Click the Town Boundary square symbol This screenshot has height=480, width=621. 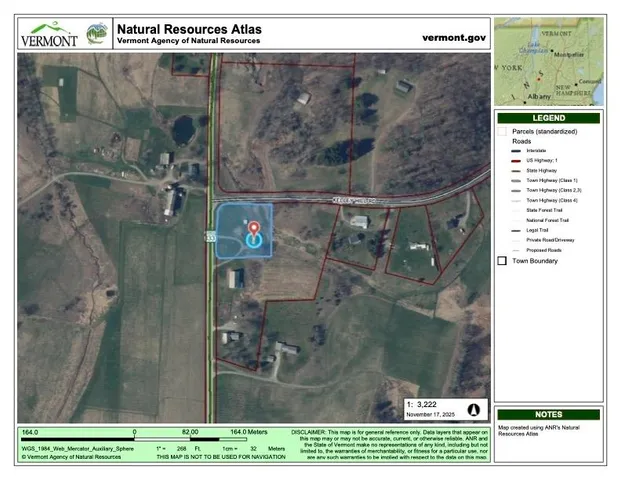click(x=502, y=261)
